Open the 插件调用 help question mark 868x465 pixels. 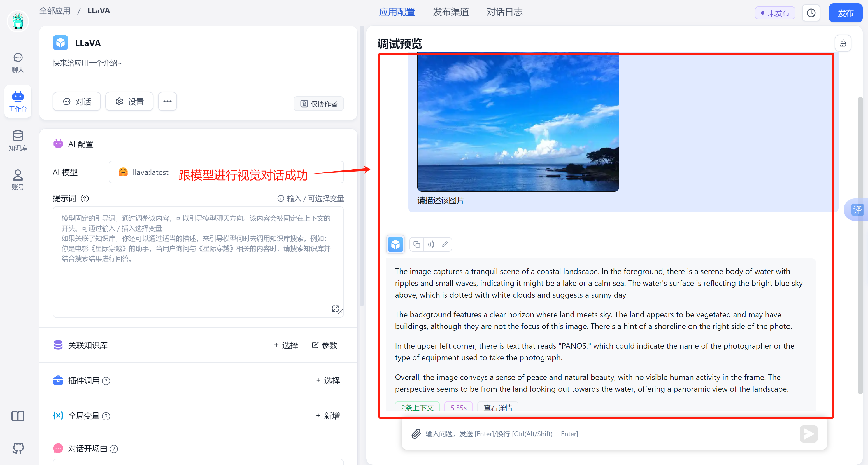coord(106,381)
